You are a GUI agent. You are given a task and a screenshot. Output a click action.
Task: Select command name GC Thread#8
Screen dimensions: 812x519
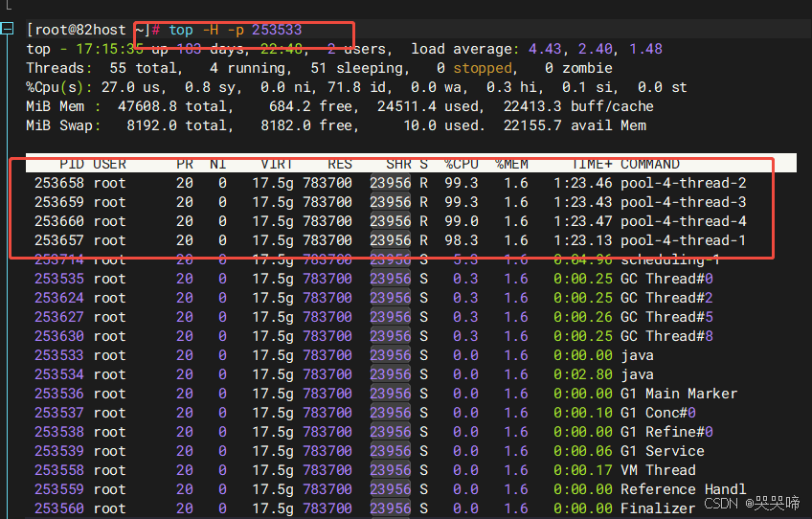[x=666, y=337]
